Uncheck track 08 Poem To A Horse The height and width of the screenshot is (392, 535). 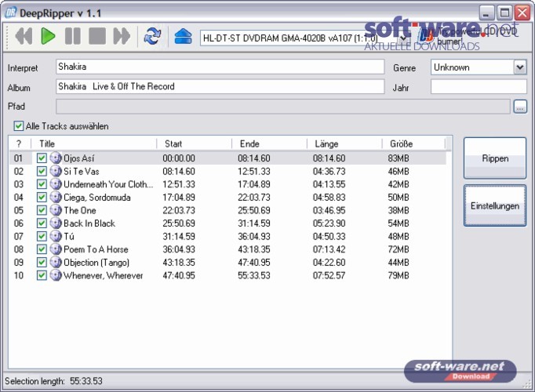pyautogui.click(x=42, y=249)
